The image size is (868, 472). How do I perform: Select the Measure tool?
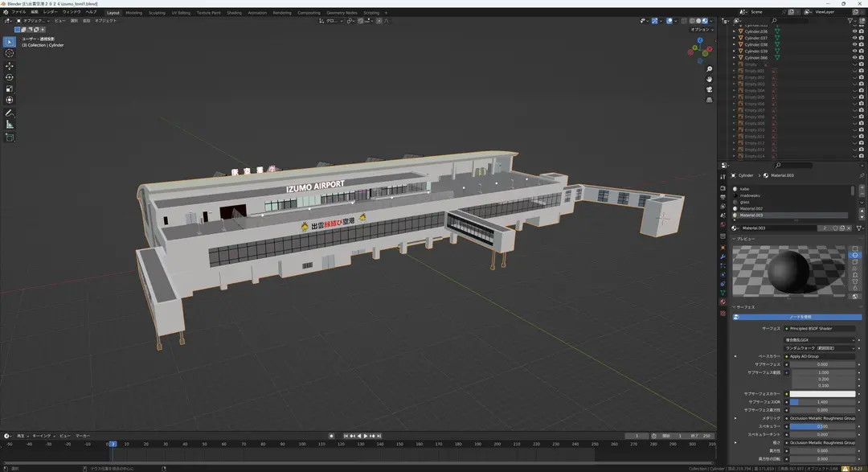click(10, 125)
